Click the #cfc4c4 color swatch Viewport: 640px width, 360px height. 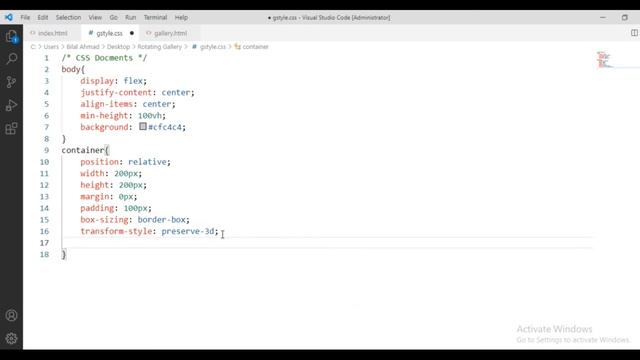coord(142,127)
